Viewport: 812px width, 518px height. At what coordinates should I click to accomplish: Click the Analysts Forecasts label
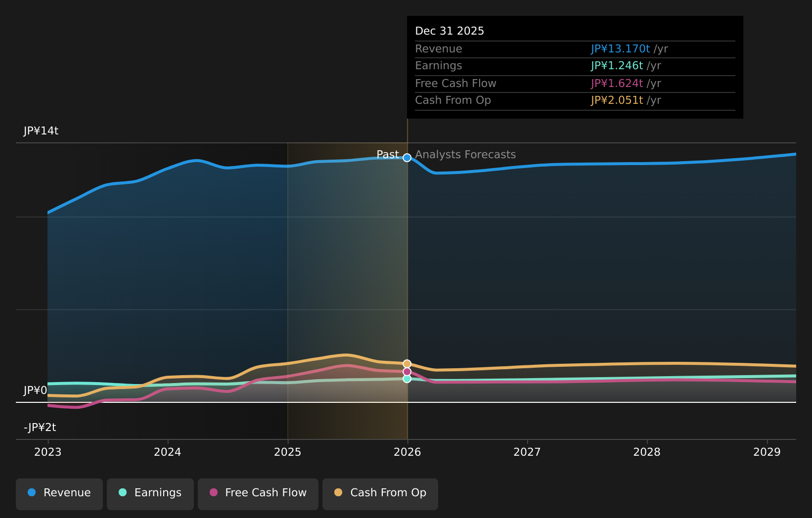tap(465, 155)
